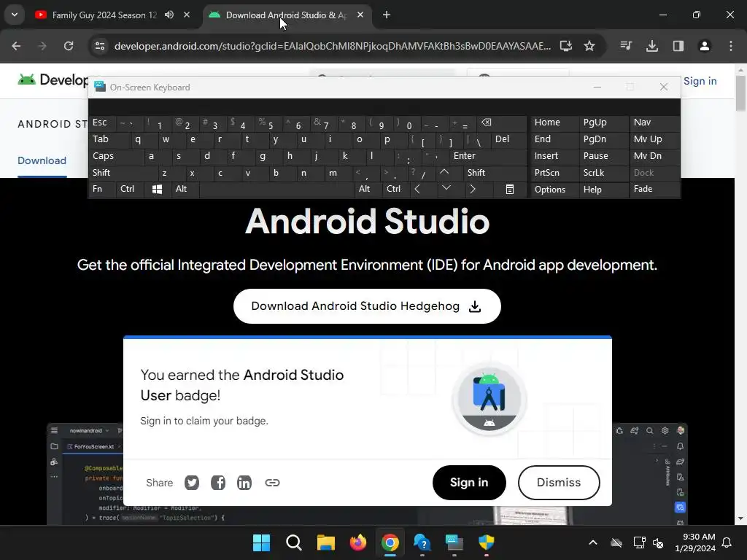Click the page vertical scrollbar thumb

[740, 93]
